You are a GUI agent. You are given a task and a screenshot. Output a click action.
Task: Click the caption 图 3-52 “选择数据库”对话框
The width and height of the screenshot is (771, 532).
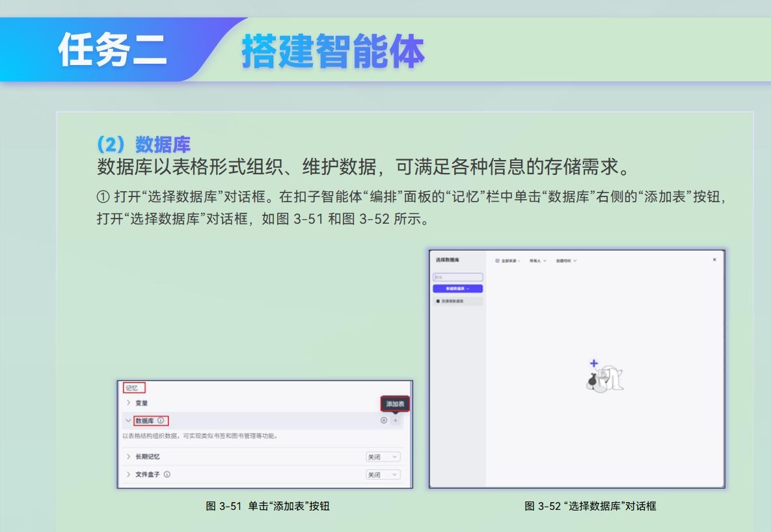590,506
